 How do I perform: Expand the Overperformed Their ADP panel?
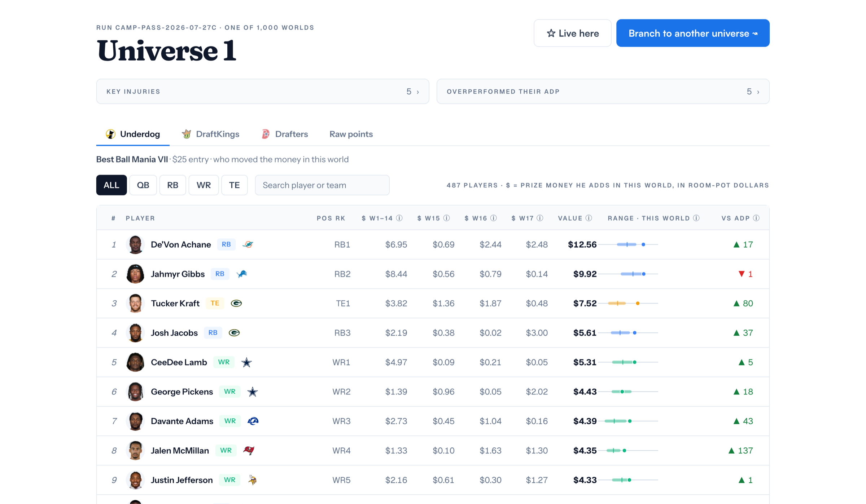pos(603,92)
